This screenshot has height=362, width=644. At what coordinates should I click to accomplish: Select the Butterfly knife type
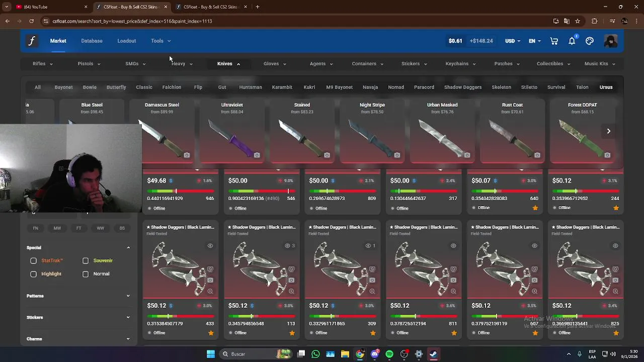pos(116,87)
